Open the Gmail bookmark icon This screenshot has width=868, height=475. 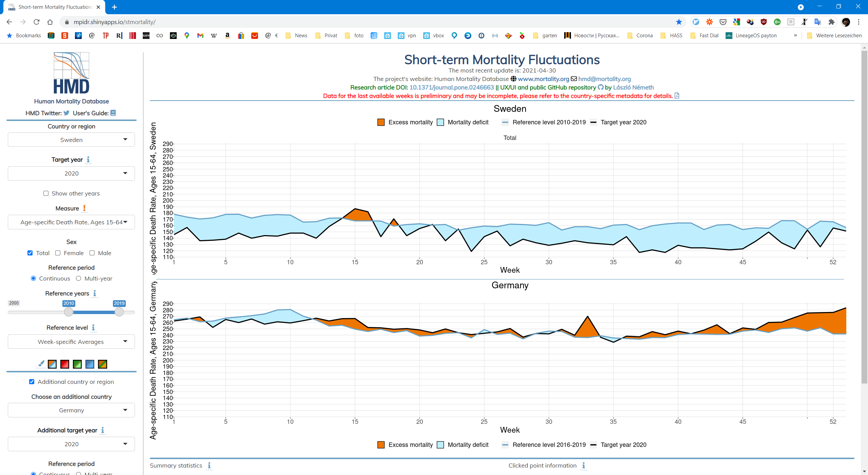pos(200,36)
